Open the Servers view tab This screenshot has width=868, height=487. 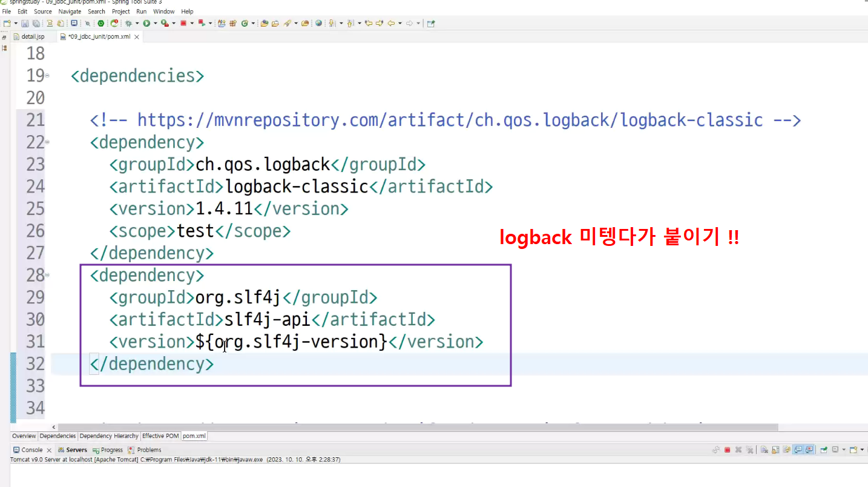tap(73, 450)
